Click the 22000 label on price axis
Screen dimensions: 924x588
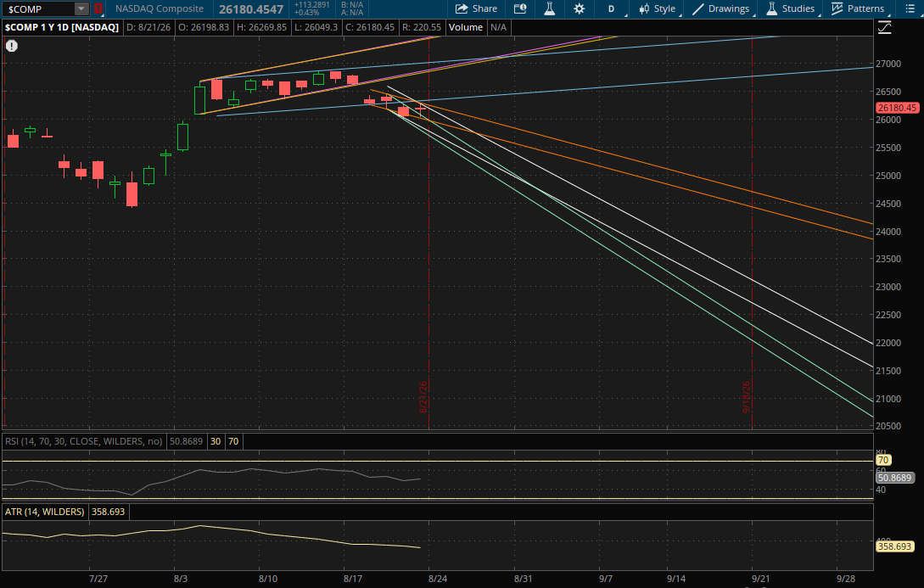[888, 343]
